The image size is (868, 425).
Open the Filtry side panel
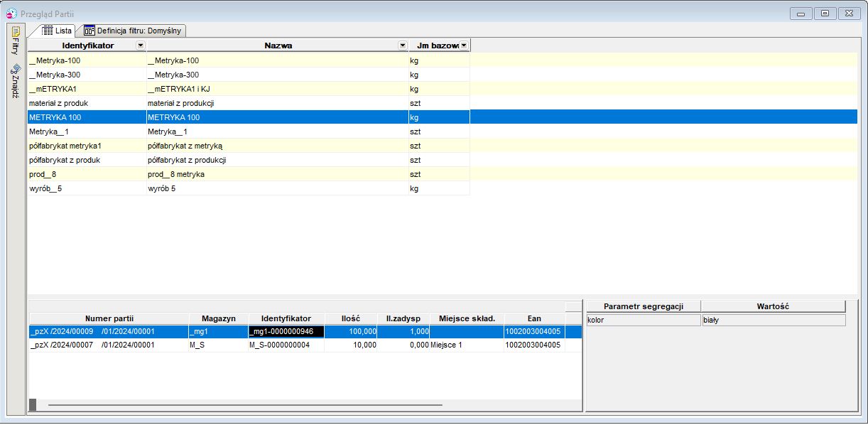15,41
